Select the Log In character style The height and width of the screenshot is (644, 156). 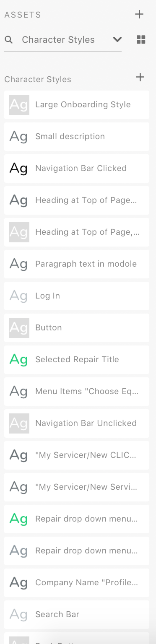[x=77, y=296]
